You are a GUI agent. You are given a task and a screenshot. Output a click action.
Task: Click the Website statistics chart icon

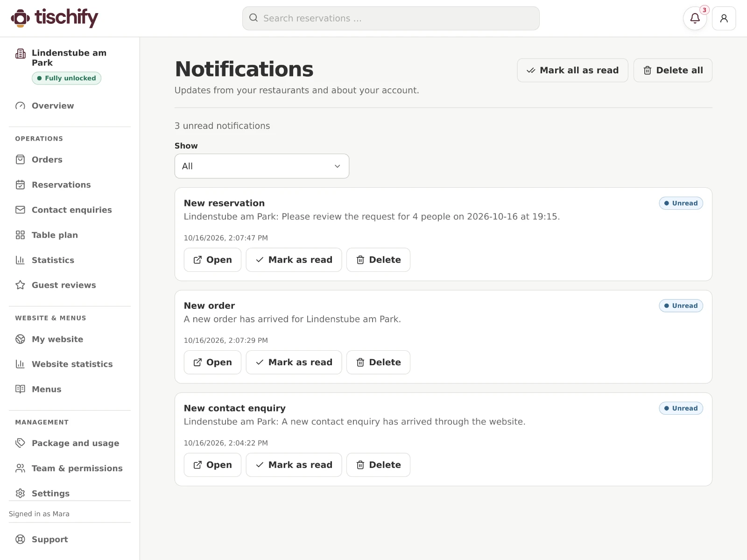pos(20,364)
